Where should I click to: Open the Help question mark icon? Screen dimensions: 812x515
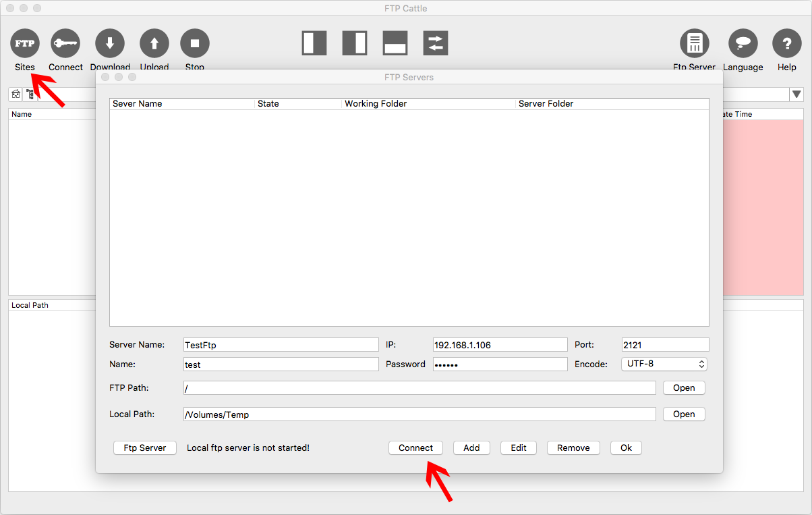pos(787,43)
